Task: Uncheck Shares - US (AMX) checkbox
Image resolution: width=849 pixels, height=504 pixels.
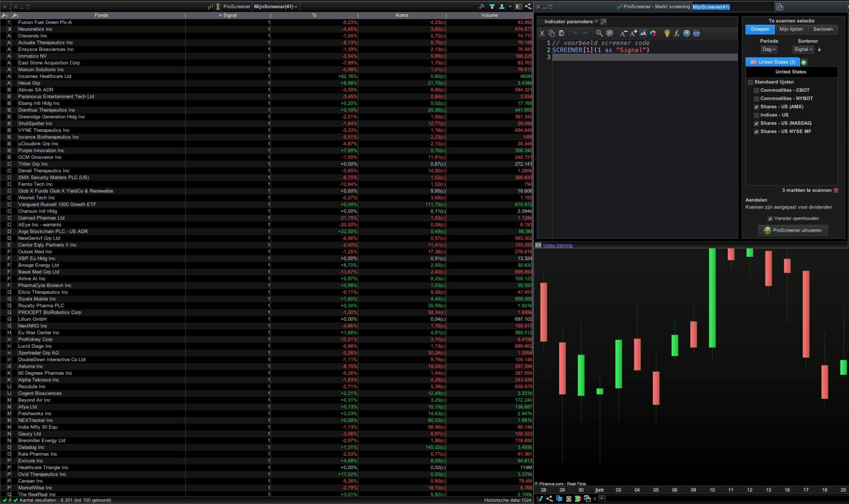Action: (756, 107)
